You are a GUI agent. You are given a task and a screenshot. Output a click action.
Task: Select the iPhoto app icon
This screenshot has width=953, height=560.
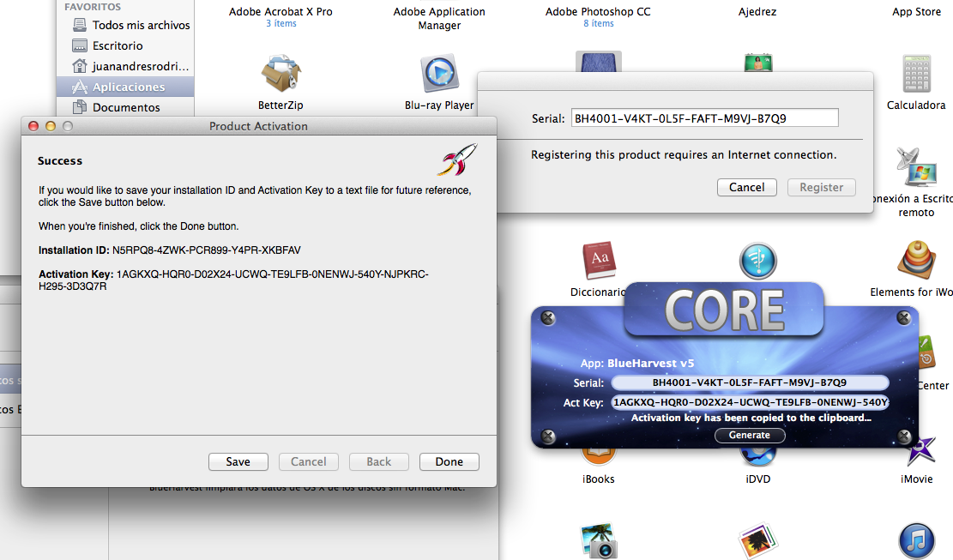coord(758,540)
